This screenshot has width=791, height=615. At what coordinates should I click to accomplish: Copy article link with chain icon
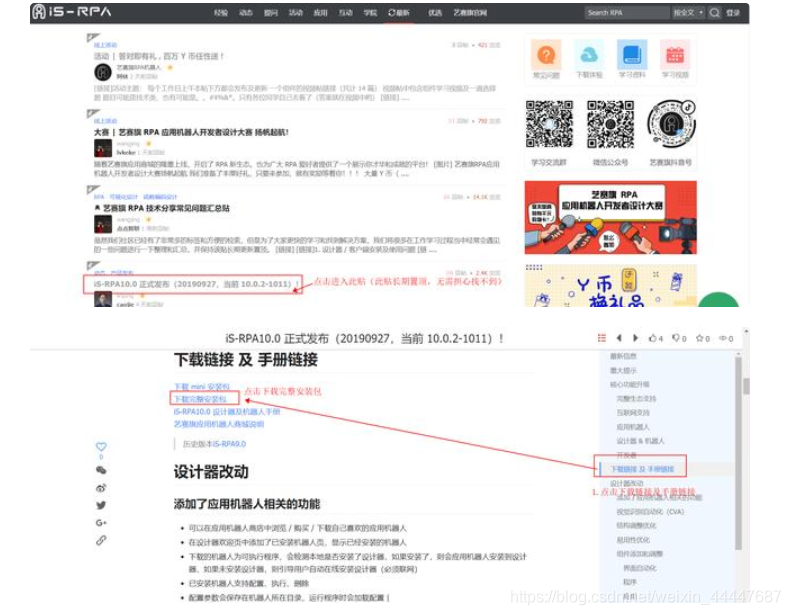[101, 540]
